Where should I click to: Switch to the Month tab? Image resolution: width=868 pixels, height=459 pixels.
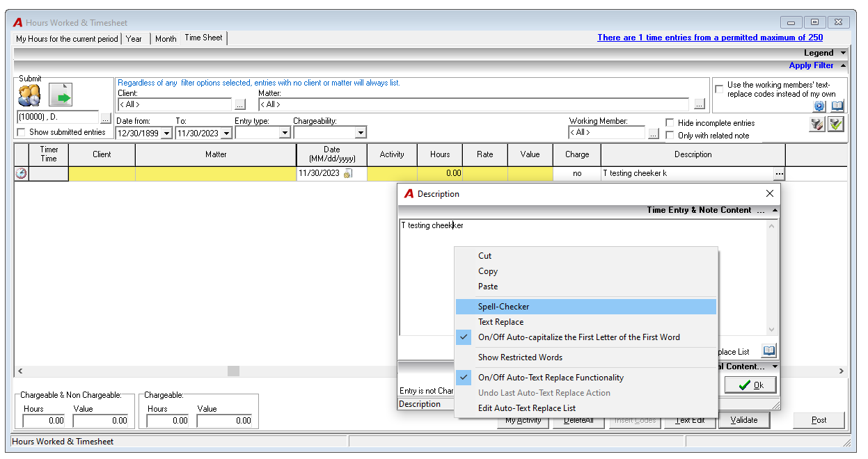[x=166, y=39]
